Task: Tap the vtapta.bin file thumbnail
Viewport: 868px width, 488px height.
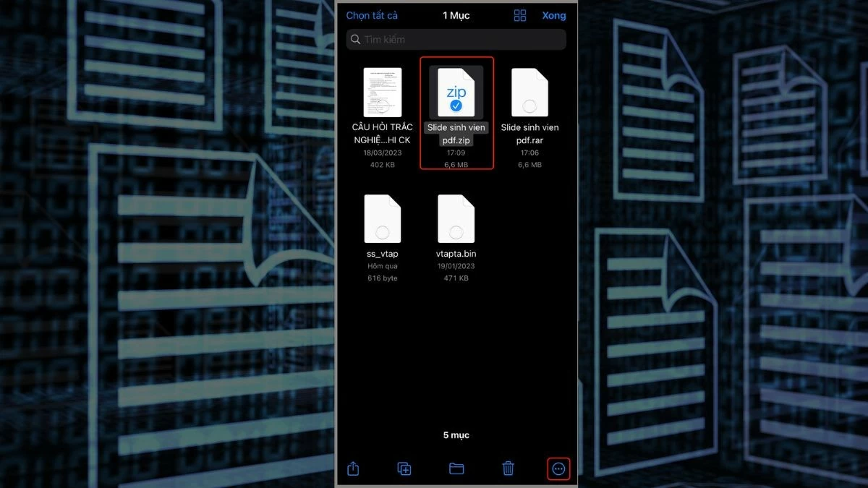Action: click(455, 217)
